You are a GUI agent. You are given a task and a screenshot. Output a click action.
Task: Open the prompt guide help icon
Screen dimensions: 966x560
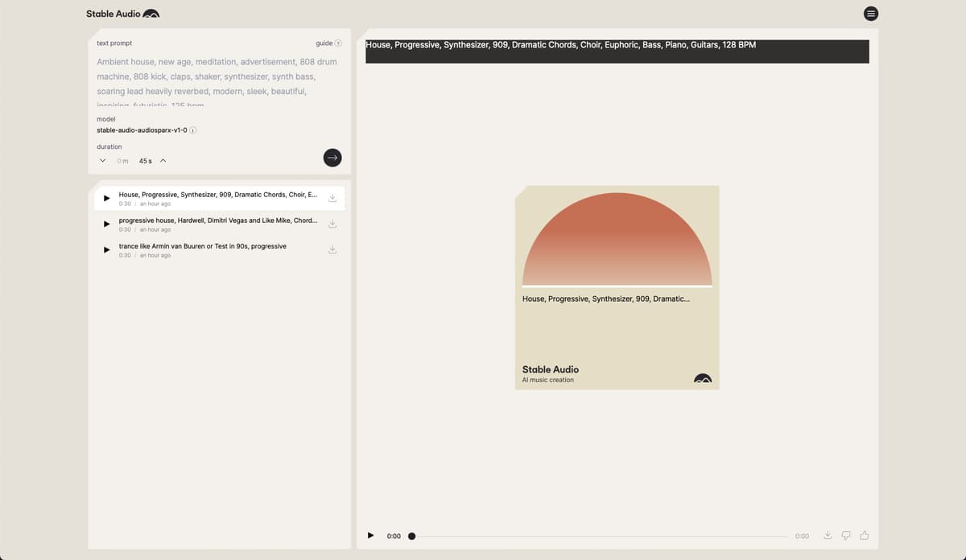point(338,43)
